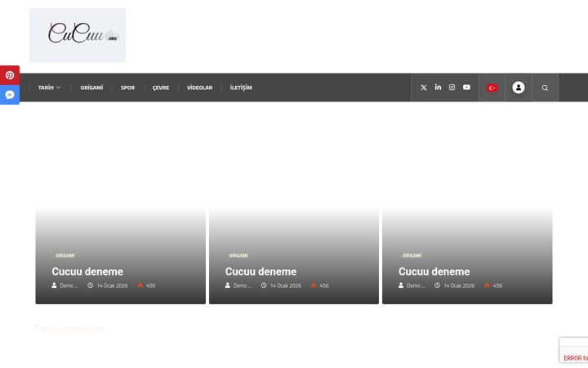Go to SPOR menu item
Image resolution: width=588 pixels, height=368 pixels.
click(x=127, y=88)
